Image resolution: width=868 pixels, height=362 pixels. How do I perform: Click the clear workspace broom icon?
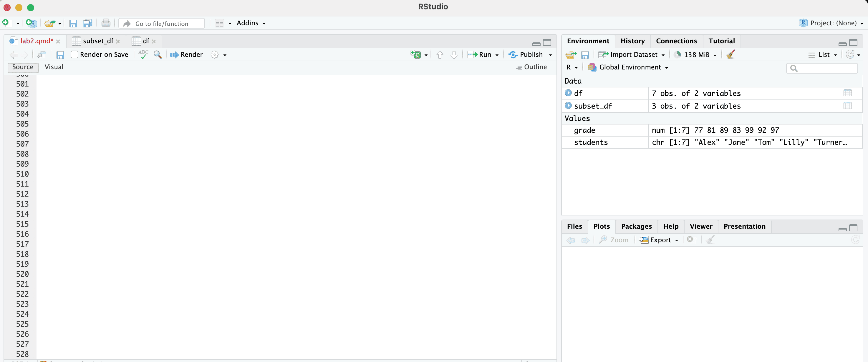coord(730,54)
